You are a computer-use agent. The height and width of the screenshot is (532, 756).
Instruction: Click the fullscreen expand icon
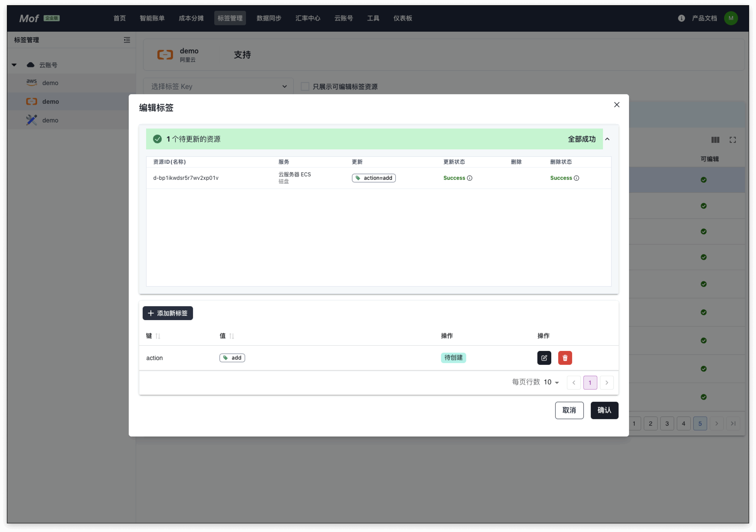733,140
